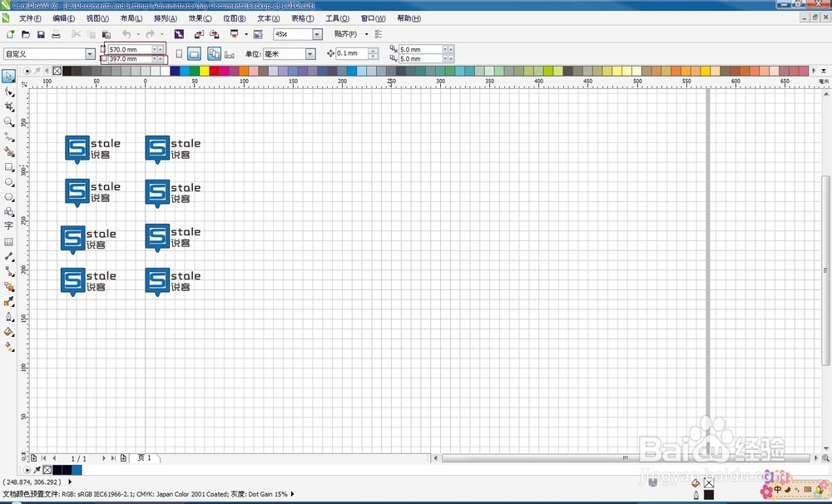Open the 视图(V) menu
This screenshot has width=832, height=504.
tap(97, 18)
